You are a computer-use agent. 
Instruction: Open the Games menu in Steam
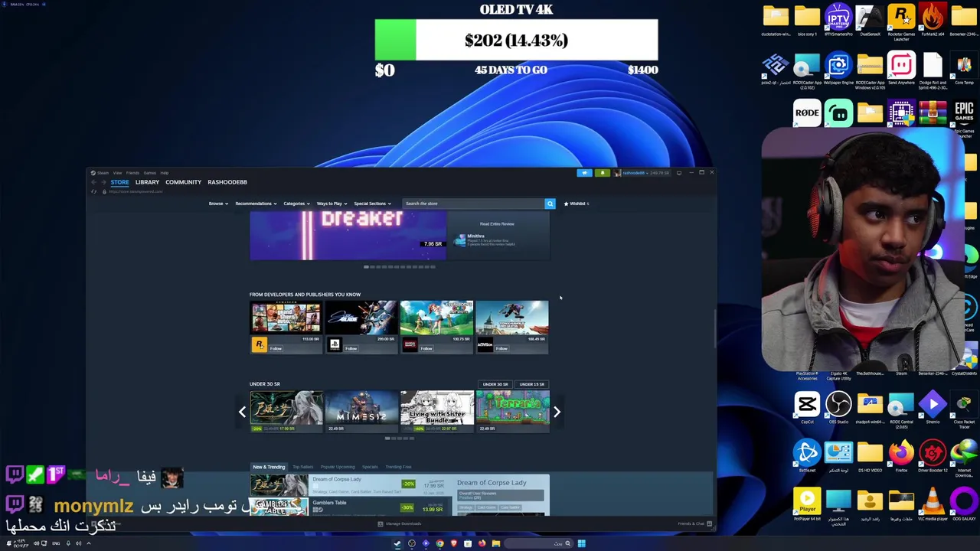[150, 173]
